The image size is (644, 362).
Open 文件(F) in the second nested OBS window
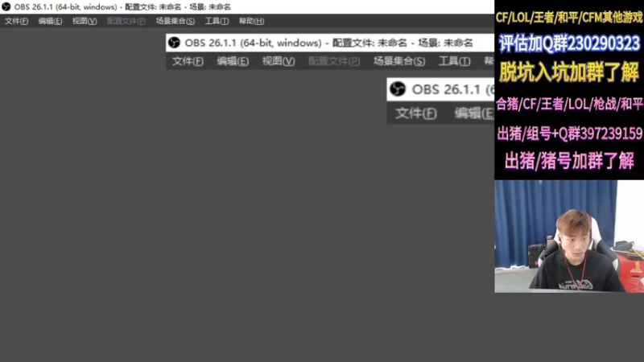click(x=188, y=61)
